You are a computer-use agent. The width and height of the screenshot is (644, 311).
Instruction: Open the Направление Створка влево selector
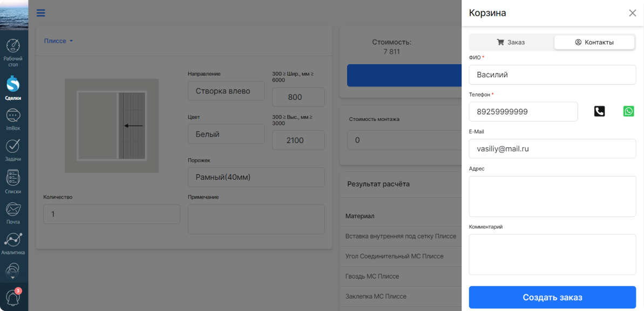[x=226, y=91]
